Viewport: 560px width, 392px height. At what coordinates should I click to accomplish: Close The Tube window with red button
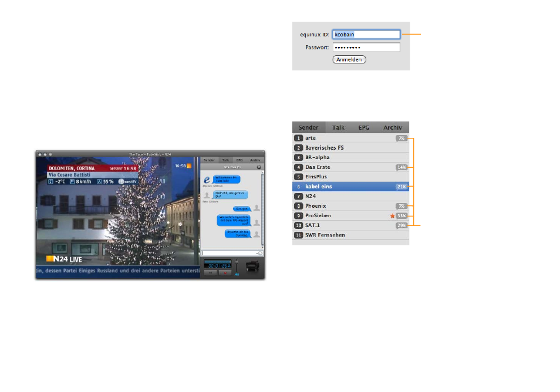point(40,154)
